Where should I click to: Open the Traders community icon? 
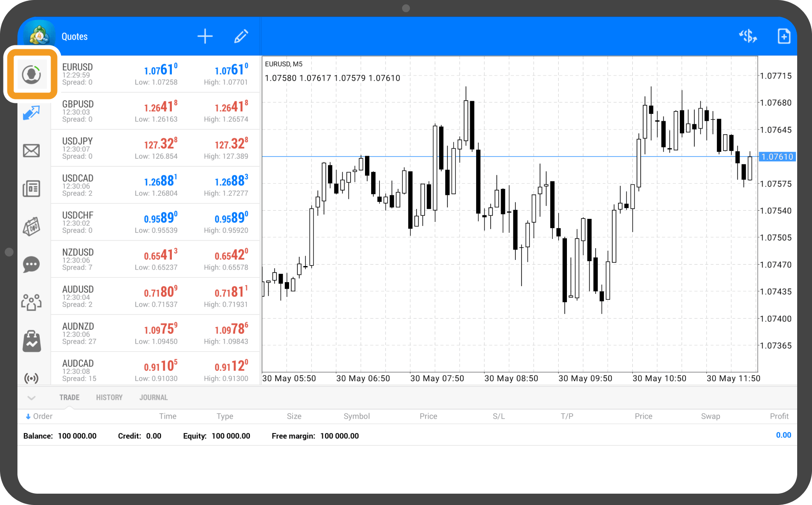point(31,302)
